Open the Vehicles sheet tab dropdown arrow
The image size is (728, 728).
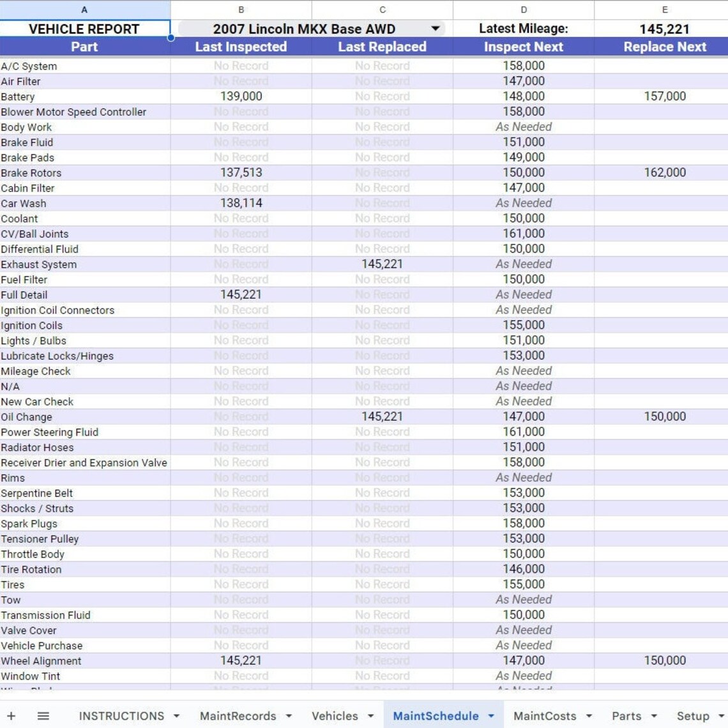[x=370, y=716]
